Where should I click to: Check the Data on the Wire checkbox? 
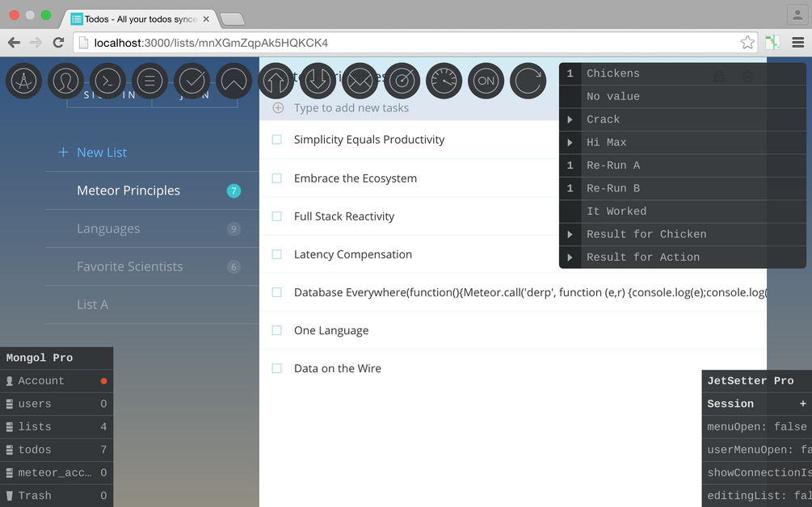[277, 368]
